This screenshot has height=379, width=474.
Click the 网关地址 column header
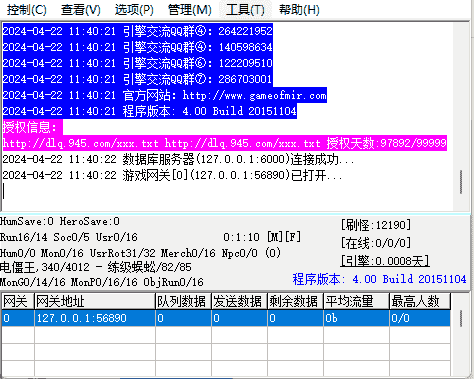[x=95, y=301]
